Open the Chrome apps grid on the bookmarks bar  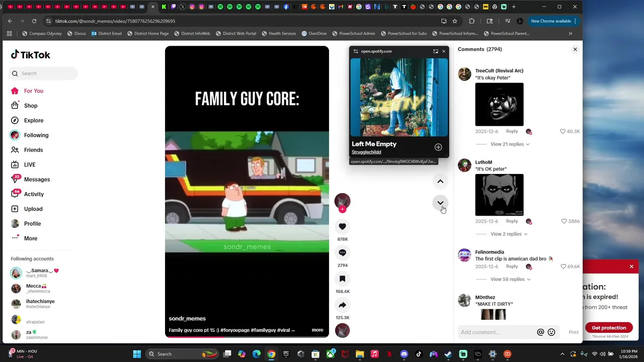coord(9,34)
